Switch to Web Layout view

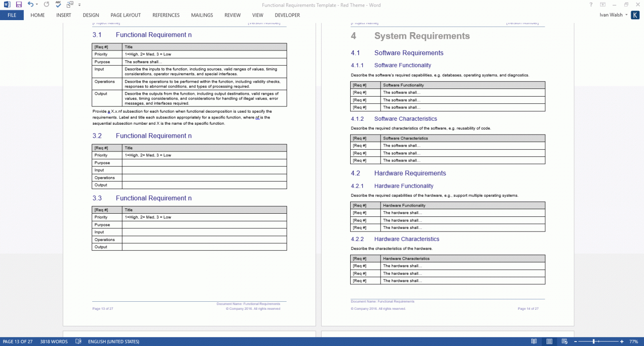564,342
